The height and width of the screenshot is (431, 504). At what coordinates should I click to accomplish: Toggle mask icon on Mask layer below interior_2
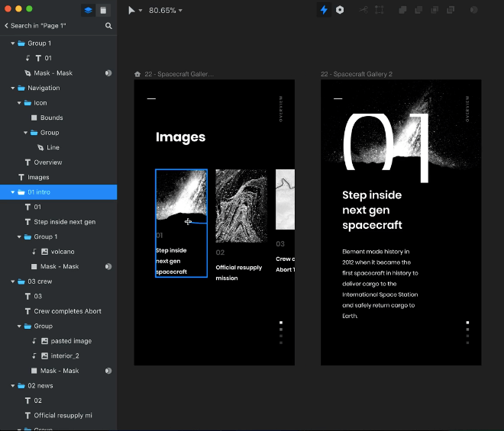108,371
